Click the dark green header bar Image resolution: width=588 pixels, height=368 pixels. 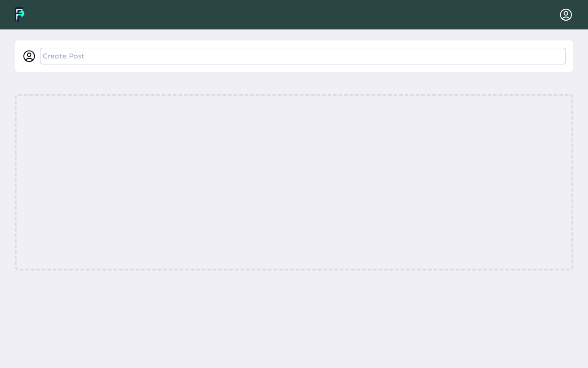294,15
